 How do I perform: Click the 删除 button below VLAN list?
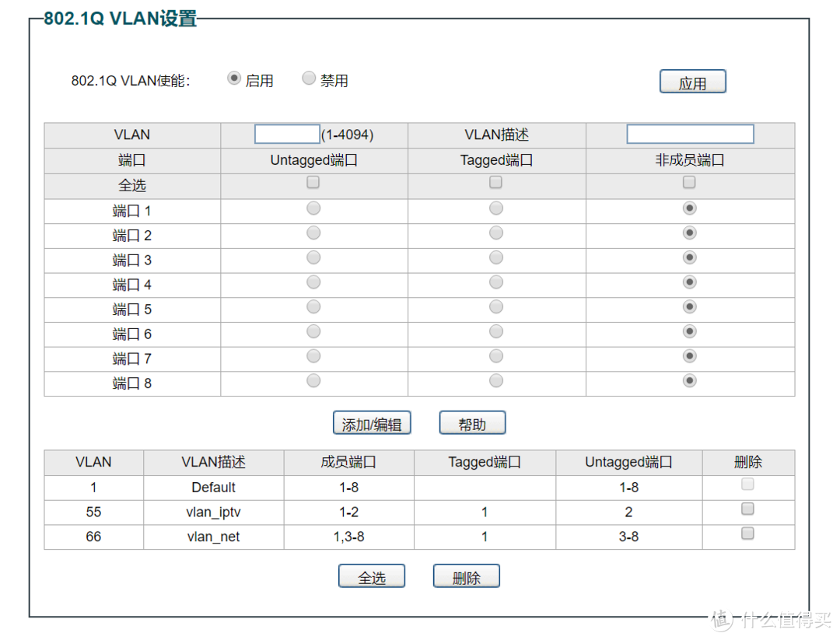click(466, 576)
